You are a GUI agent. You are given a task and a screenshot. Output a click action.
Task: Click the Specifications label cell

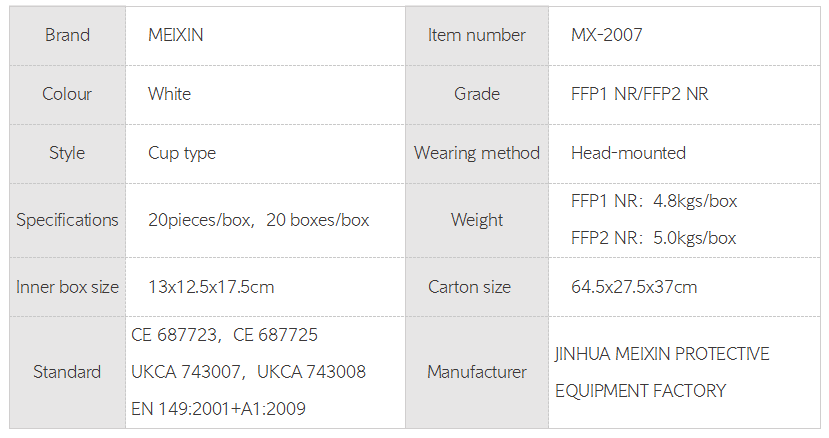pyautogui.click(x=67, y=220)
